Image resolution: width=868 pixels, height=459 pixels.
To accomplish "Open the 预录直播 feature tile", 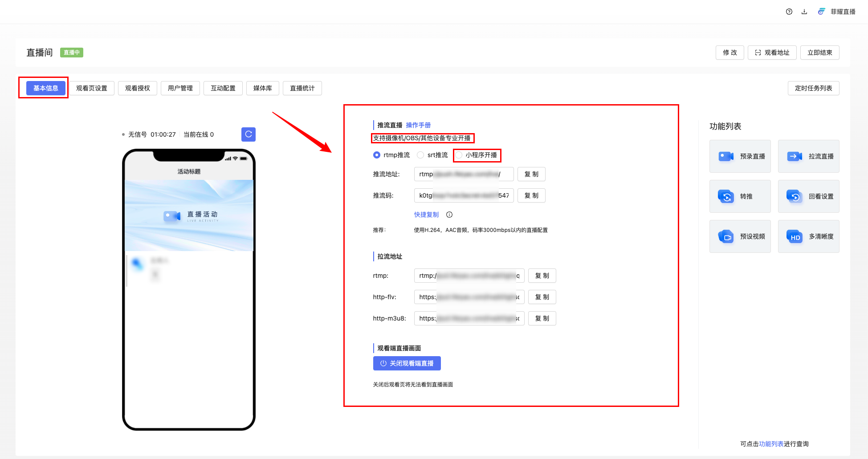I will click(x=740, y=156).
